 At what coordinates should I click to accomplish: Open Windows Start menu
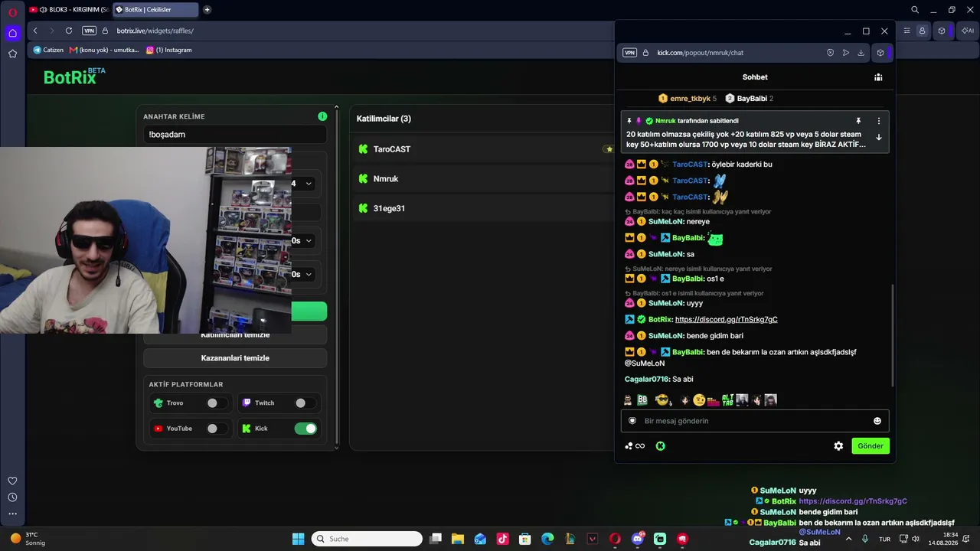coord(299,539)
